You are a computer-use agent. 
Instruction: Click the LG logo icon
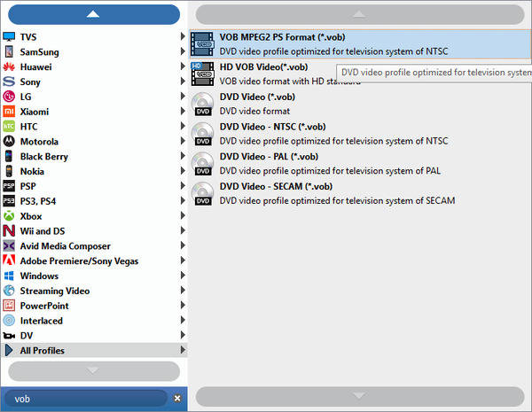tap(9, 97)
